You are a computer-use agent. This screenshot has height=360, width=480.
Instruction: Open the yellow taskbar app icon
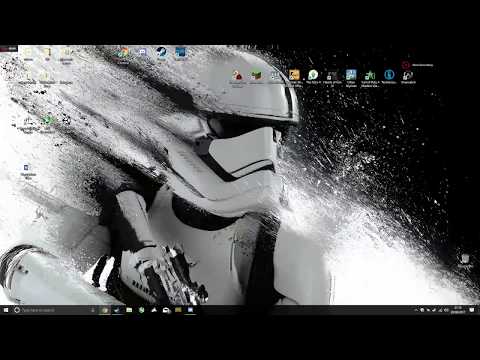pyautogui.click(x=178, y=310)
